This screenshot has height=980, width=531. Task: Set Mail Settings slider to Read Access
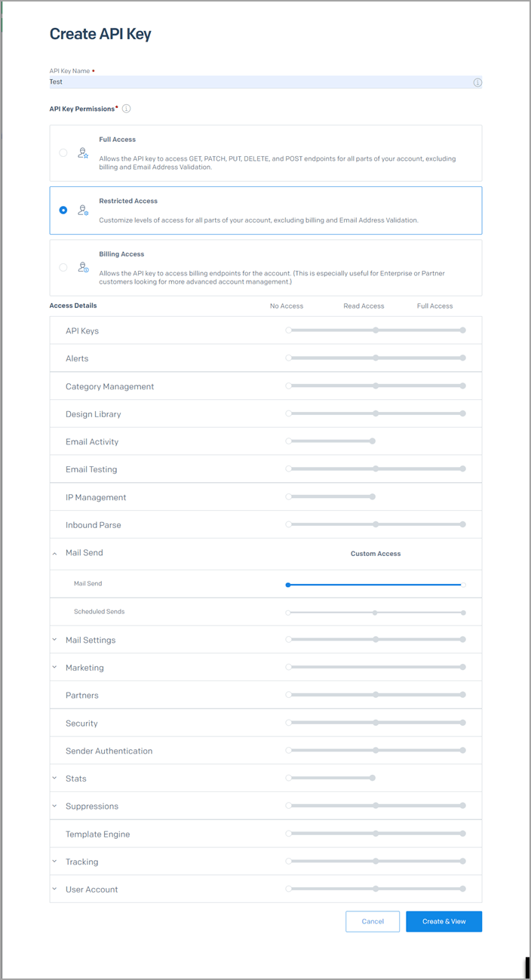point(376,639)
